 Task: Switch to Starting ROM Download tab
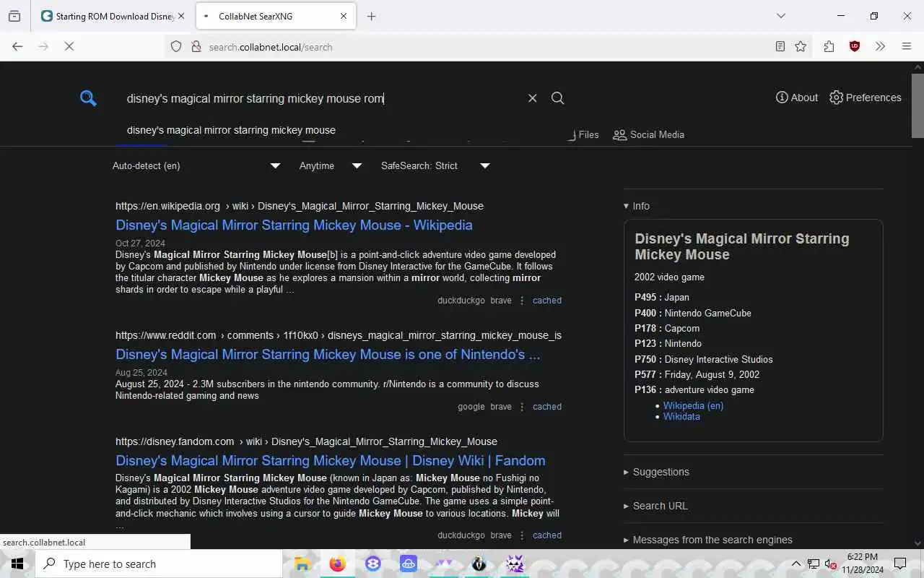(x=114, y=16)
